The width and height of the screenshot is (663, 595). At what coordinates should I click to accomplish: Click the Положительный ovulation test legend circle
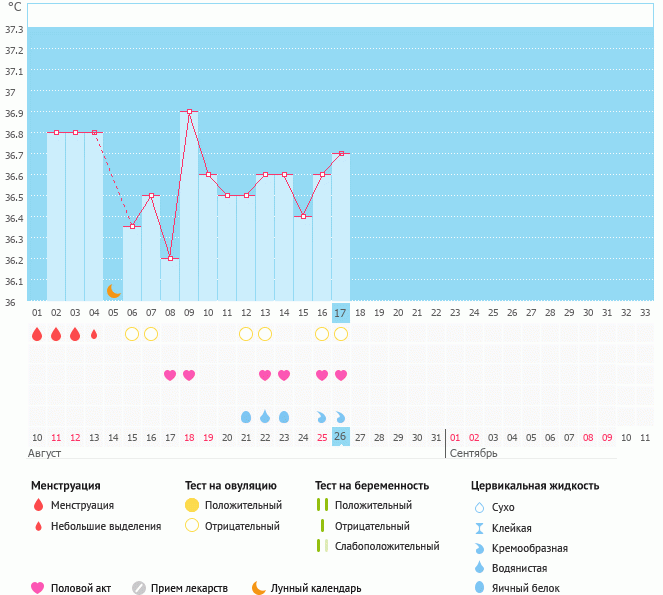[x=192, y=506]
